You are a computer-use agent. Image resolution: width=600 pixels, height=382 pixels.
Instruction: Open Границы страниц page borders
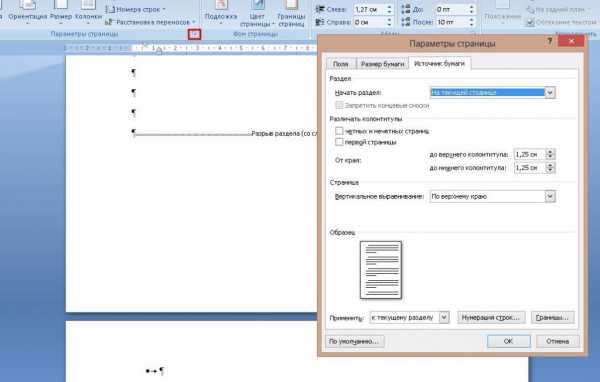coord(291,13)
